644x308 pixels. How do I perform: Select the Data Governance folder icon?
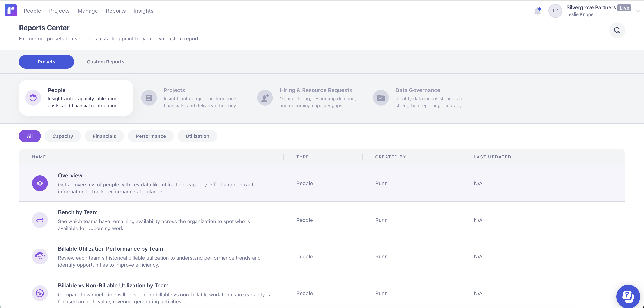pos(380,98)
